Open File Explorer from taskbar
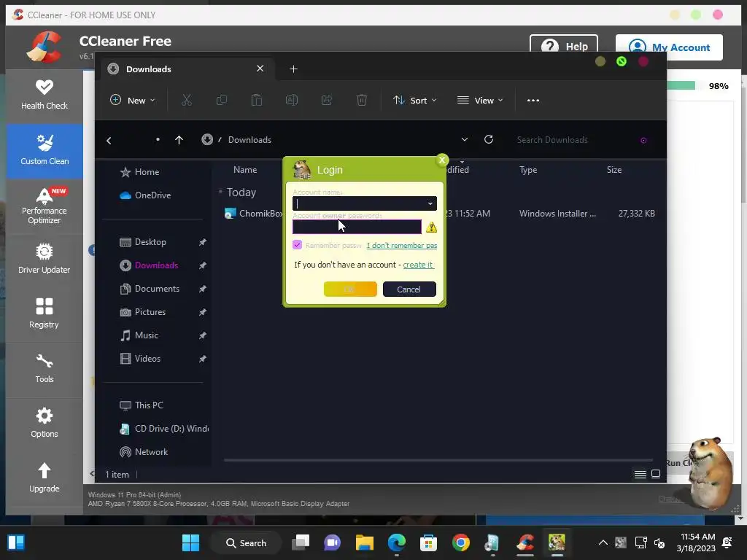Viewport: 747px width, 560px height. 365,542
